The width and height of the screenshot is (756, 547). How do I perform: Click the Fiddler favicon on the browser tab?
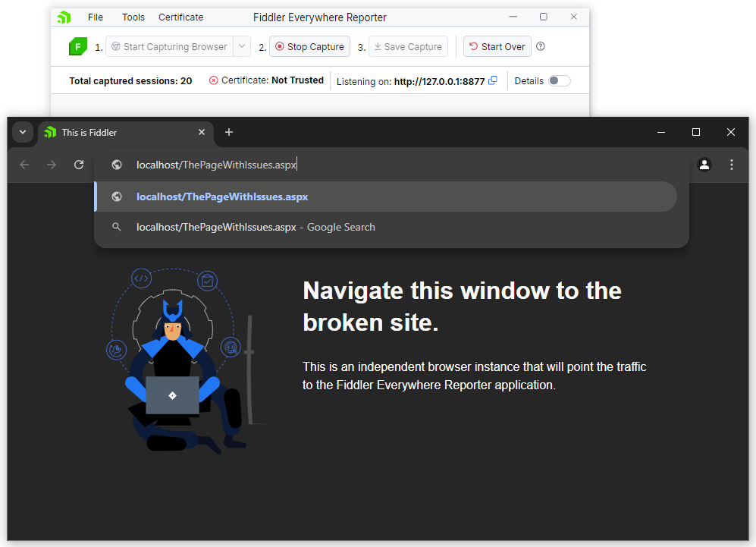50,132
